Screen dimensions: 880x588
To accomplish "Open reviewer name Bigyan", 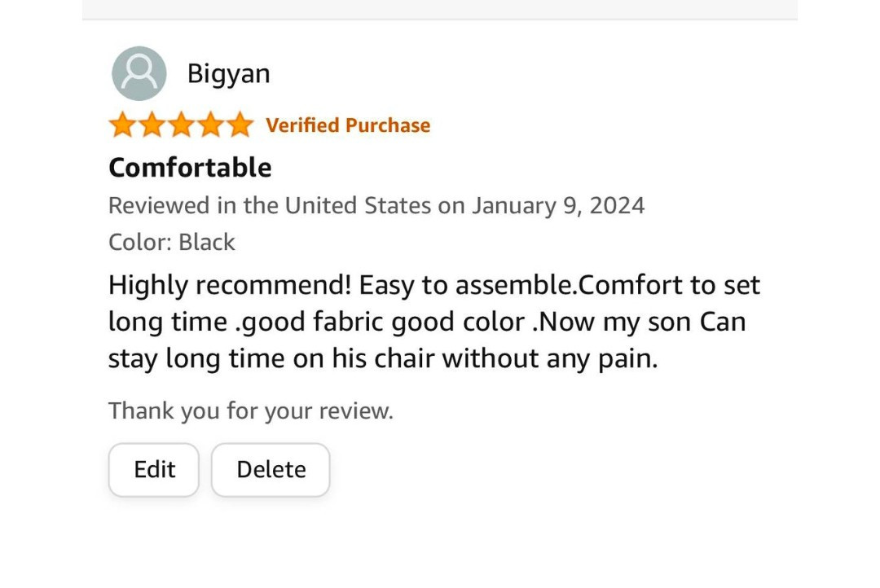I will pyautogui.click(x=228, y=74).
